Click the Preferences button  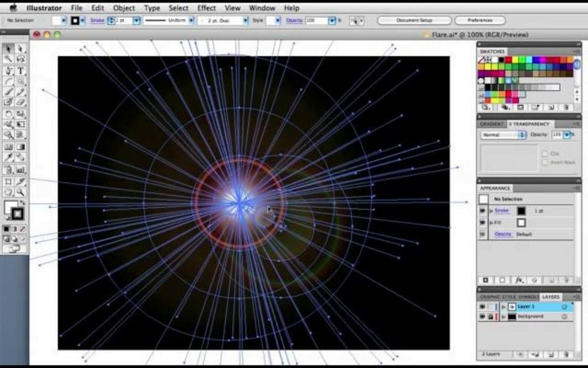(480, 21)
